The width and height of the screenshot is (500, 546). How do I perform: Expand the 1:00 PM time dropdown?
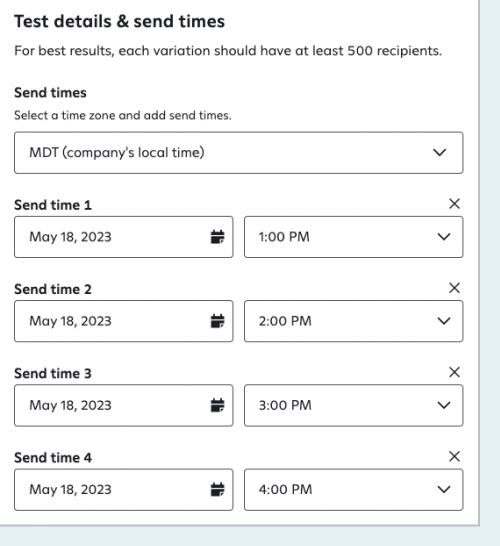(353, 237)
